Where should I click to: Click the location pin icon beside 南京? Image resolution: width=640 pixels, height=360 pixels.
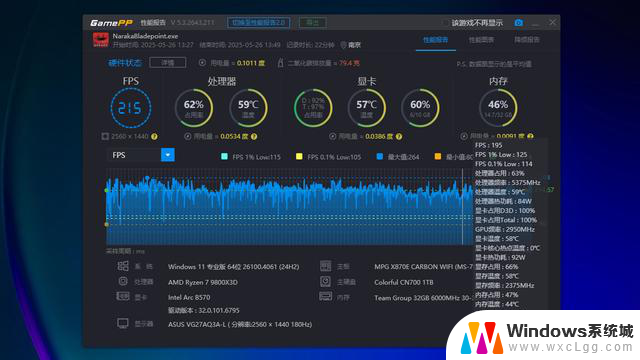click(343, 45)
